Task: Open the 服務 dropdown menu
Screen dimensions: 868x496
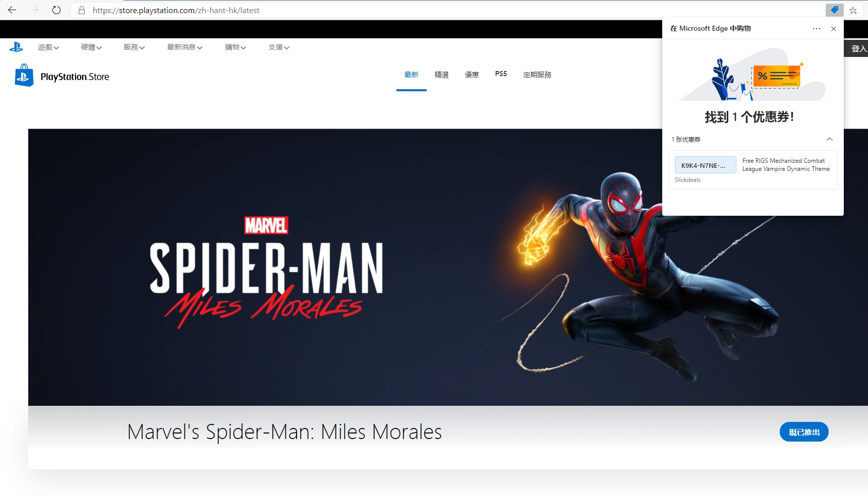Action: tap(134, 47)
